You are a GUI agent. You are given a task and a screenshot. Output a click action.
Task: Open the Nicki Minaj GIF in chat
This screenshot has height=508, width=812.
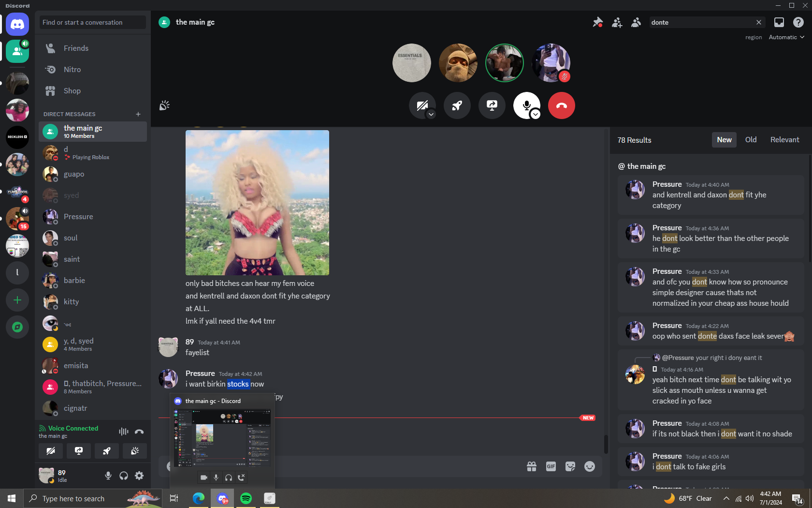pos(257,203)
